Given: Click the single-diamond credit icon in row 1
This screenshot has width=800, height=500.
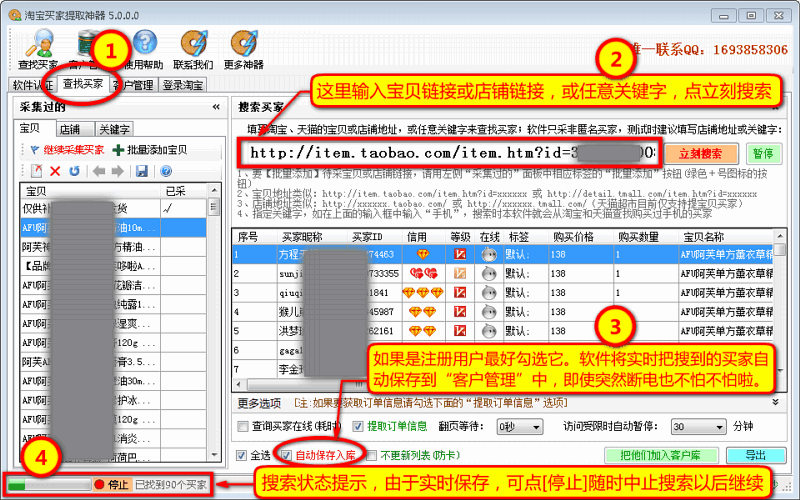Looking at the screenshot, I should (x=423, y=254).
